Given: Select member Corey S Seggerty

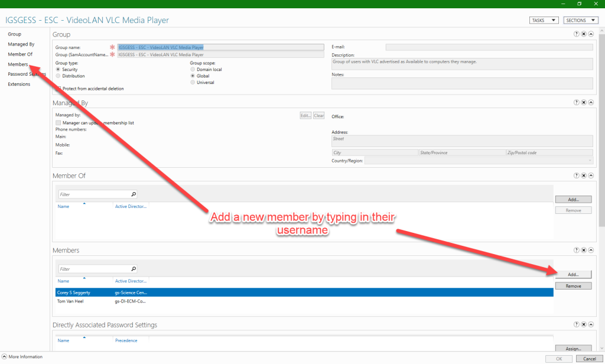Looking at the screenshot, I should coord(304,292).
